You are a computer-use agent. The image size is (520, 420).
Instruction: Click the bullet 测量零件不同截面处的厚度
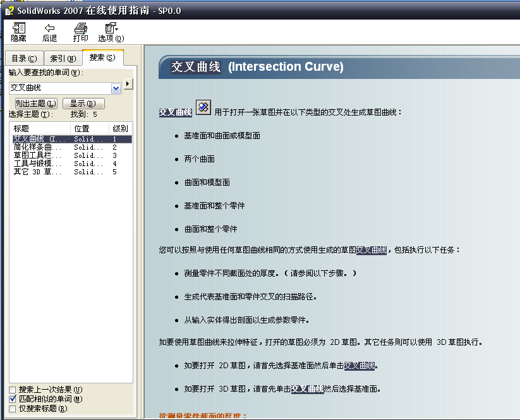pyautogui.click(x=270, y=273)
